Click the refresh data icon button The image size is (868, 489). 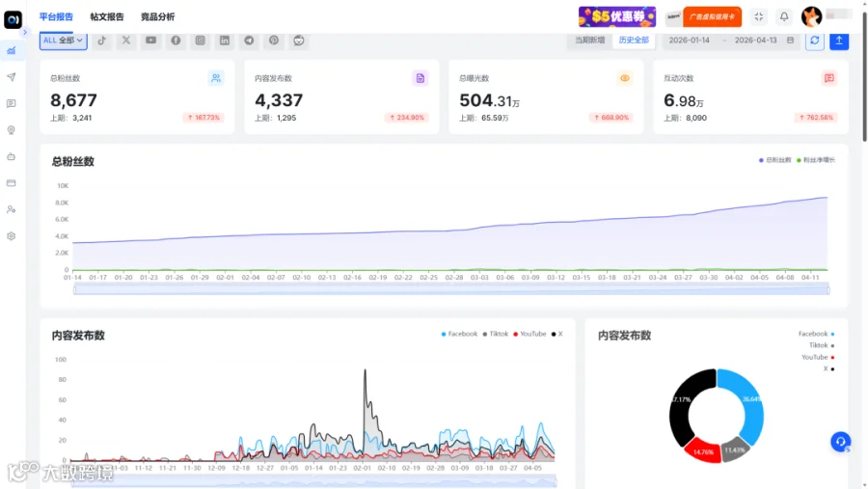[814, 41]
